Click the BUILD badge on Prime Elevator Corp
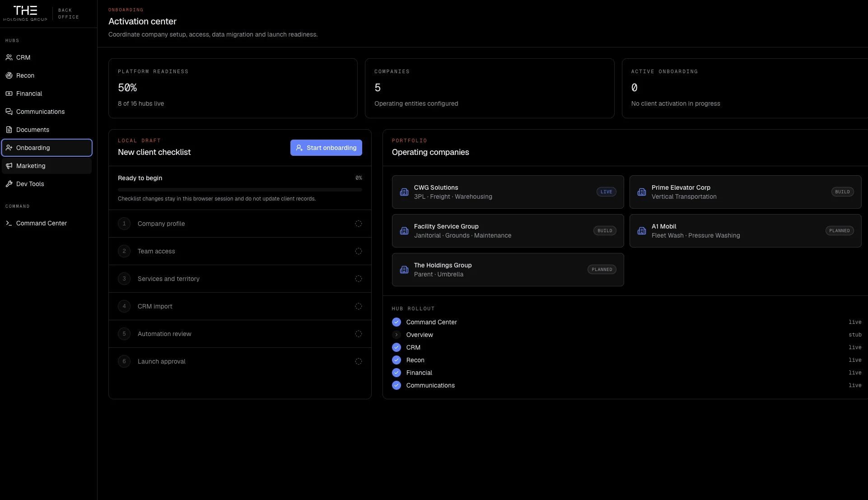This screenshot has width=868, height=500. [x=842, y=192]
